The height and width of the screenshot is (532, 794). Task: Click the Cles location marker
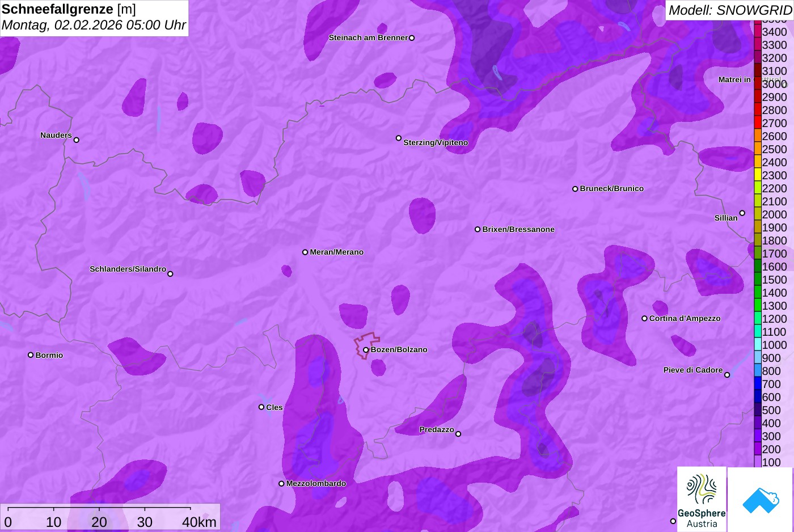[x=261, y=407]
